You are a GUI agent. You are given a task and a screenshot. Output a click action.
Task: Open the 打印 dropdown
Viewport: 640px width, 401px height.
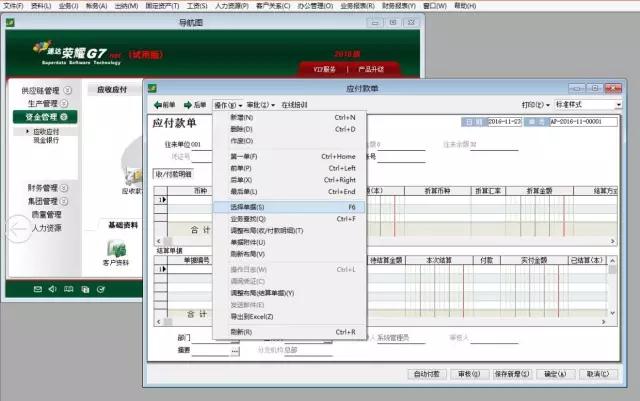pyautogui.click(x=536, y=105)
